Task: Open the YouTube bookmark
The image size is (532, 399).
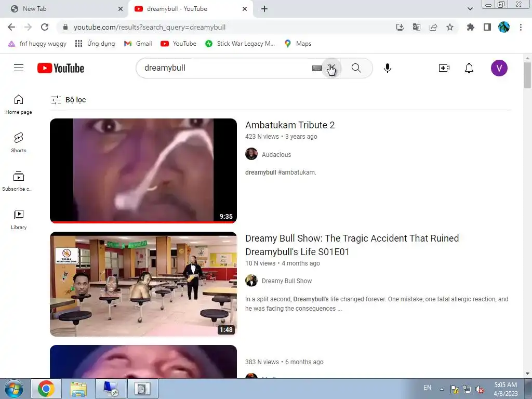Action: [179, 44]
